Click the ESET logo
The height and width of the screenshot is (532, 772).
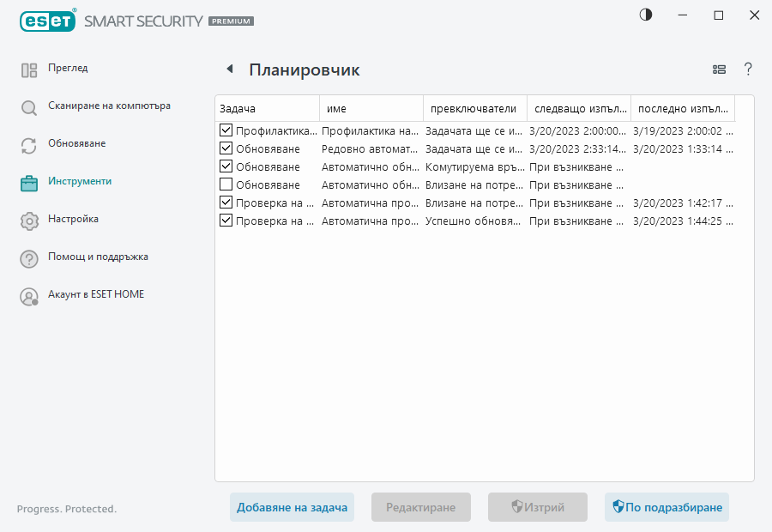[47, 21]
